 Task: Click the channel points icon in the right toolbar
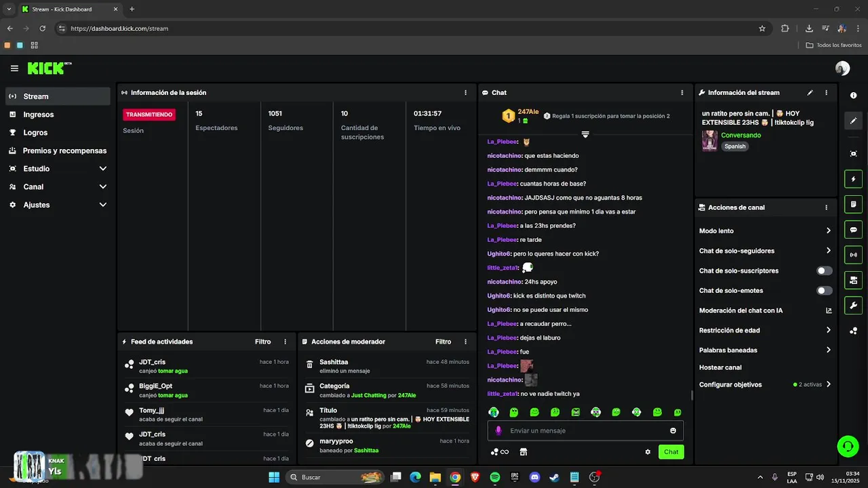tap(854, 331)
